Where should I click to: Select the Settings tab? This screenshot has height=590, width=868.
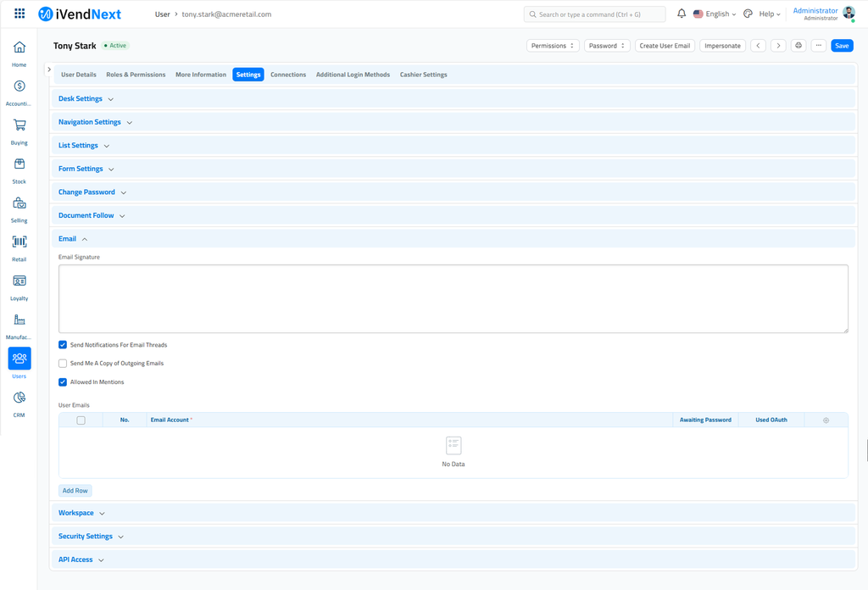pos(248,75)
